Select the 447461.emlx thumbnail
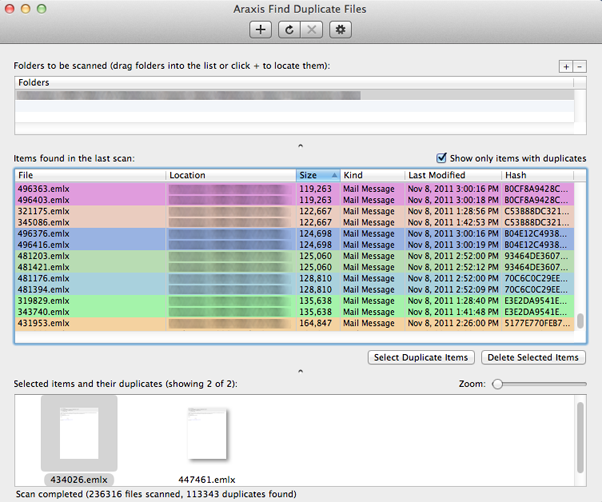The width and height of the screenshot is (602, 502). (x=207, y=434)
